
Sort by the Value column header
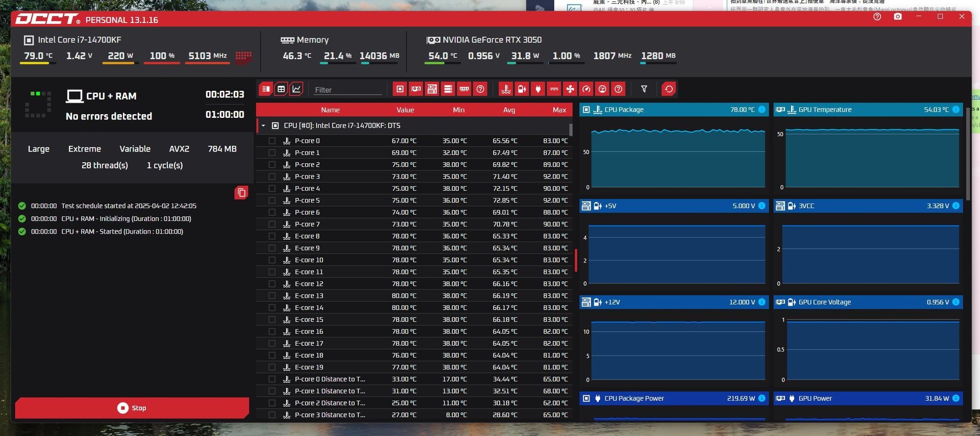(x=405, y=110)
